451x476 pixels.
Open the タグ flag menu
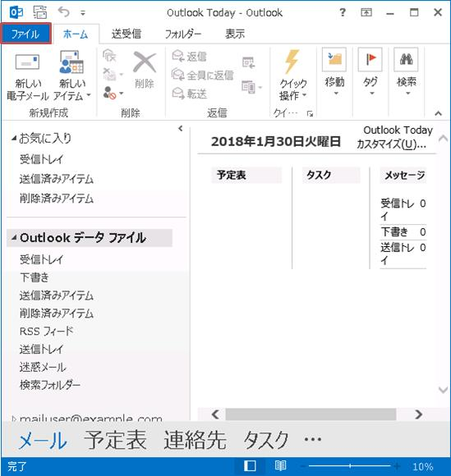370,72
